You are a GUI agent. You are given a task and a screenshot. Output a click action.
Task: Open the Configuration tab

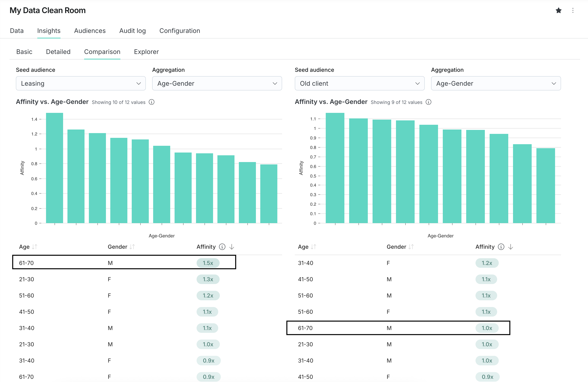pyautogui.click(x=180, y=31)
